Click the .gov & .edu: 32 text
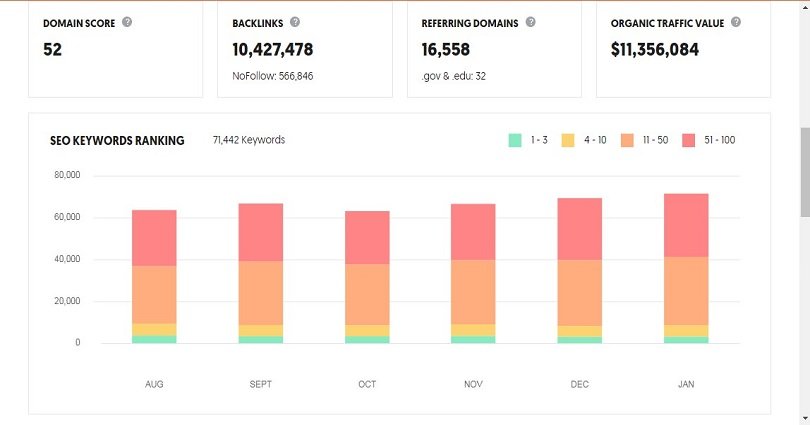 point(453,76)
